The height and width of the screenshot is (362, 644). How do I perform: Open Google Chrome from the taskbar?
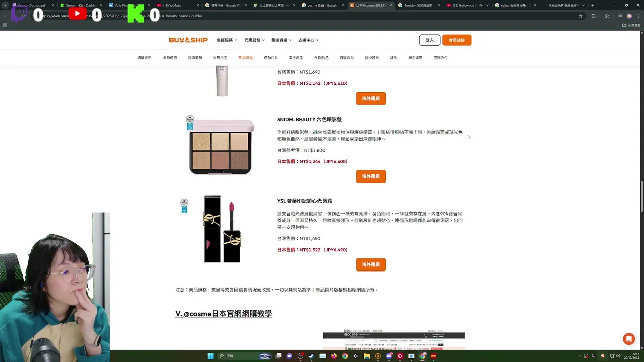click(345, 356)
